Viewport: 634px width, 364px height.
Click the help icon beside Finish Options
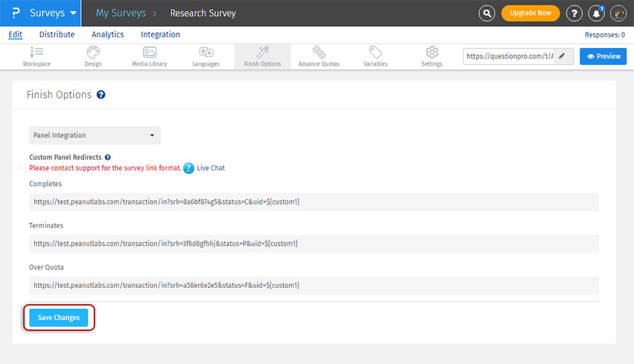pos(101,94)
